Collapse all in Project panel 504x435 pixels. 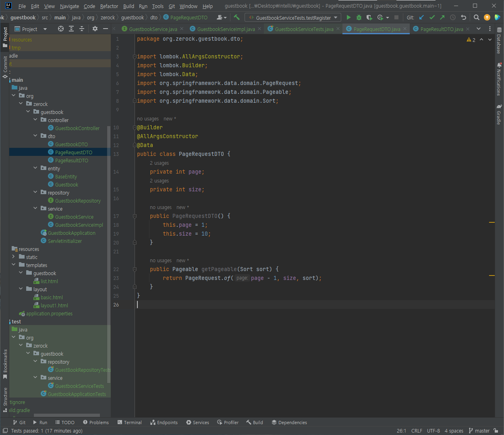[82, 29]
